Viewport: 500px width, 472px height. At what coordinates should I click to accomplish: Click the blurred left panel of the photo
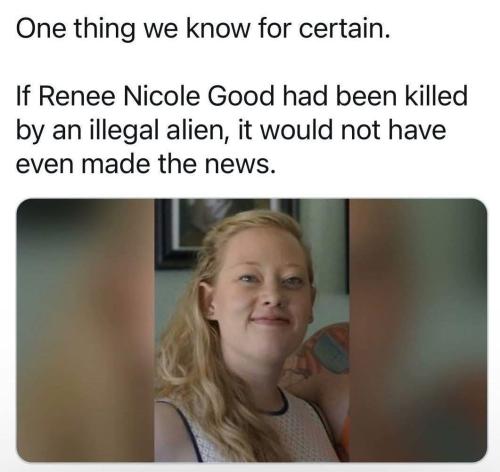85,330
